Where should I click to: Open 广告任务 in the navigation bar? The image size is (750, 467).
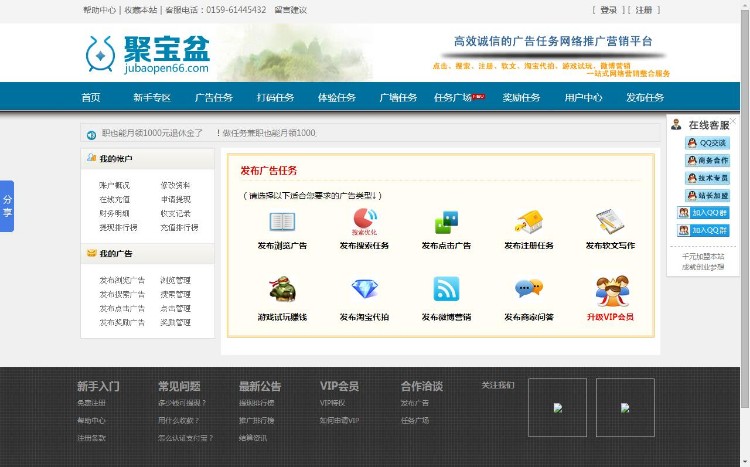coord(214,98)
